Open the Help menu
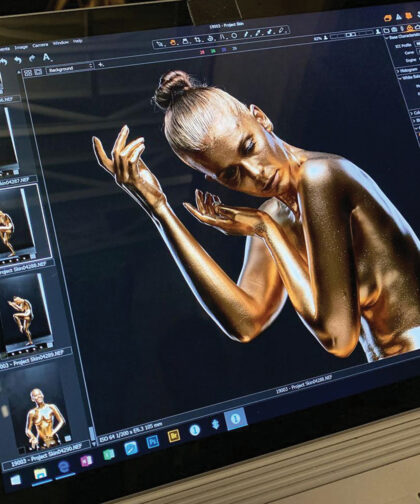 tap(77, 41)
